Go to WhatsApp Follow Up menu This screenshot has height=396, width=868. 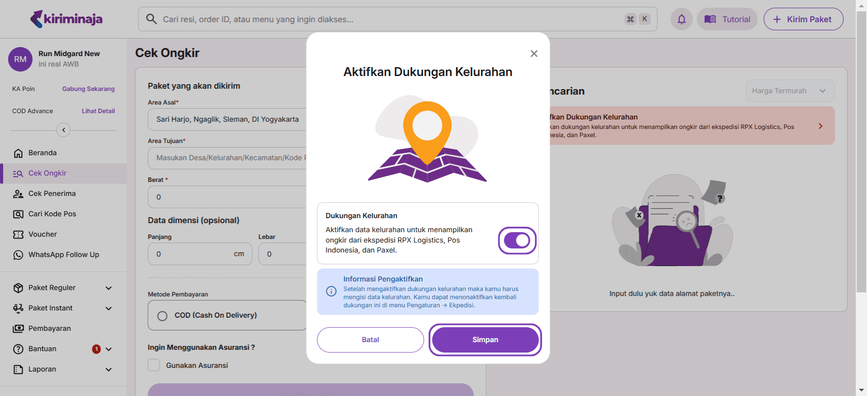(x=63, y=255)
